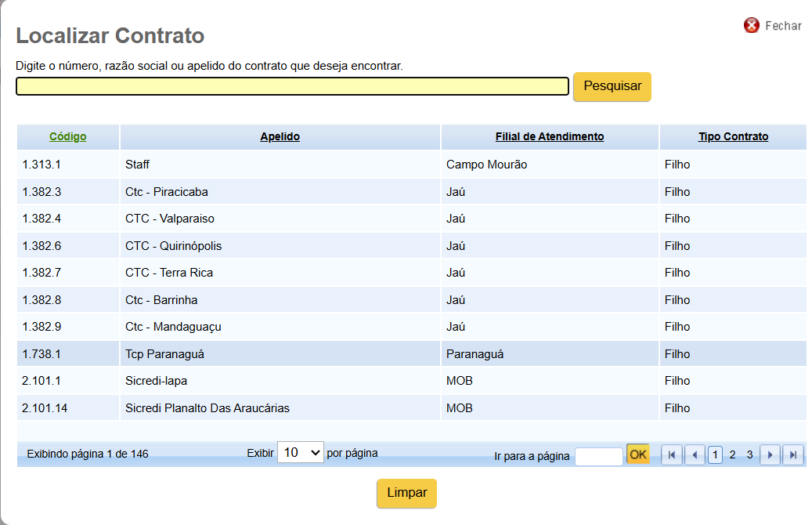Image resolution: width=812 pixels, height=525 pixels.
Task: Select Sicredi Planalto Das Araucárias contract
Action: point(208,408)
